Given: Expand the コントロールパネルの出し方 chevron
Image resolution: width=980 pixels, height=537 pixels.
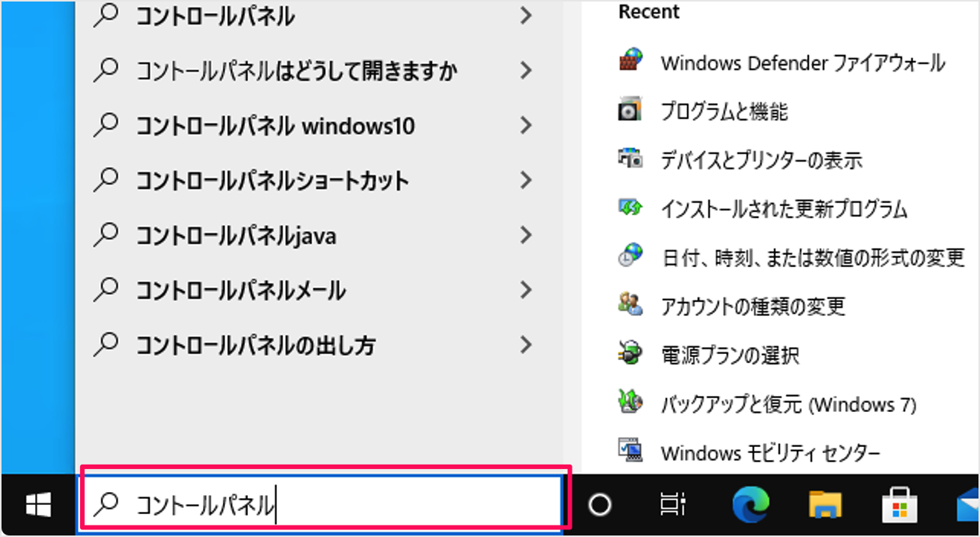Looking at the screenshot, I should tap(525, 346).
